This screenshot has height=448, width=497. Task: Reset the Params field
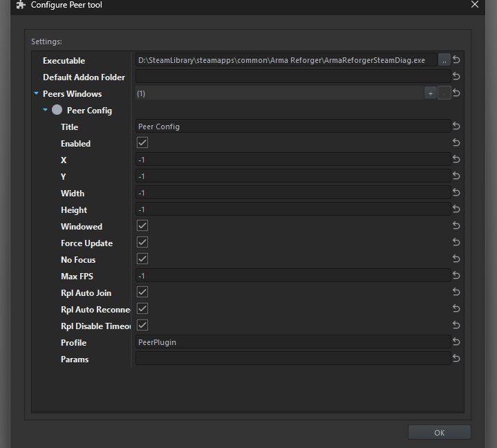(456, 358)
